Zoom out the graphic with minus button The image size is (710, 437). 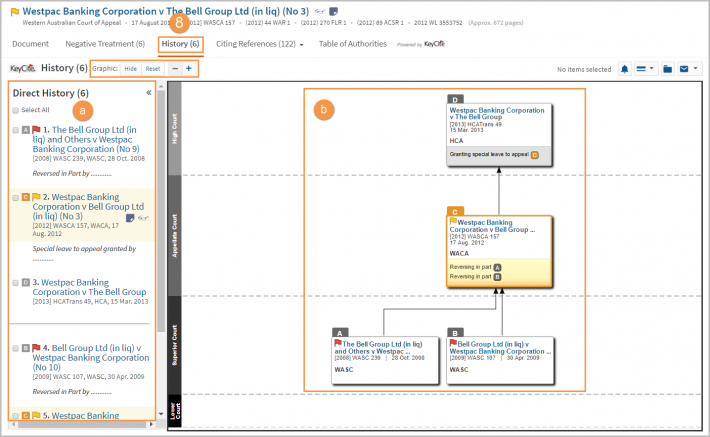[175, 69]
